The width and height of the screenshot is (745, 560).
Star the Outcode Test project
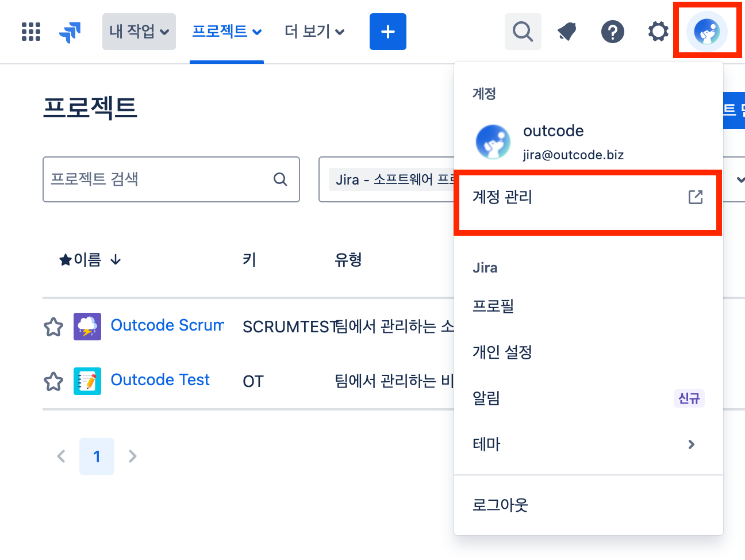(x=53, y=381)
